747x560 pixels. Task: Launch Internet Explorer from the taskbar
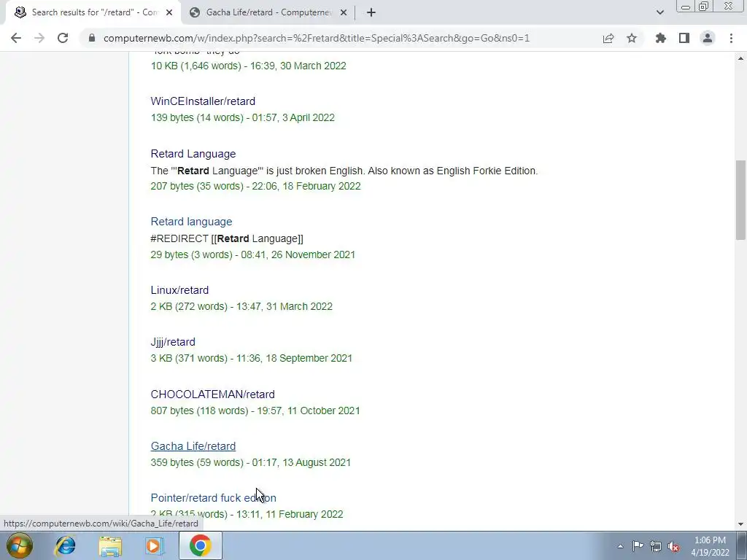(x=65, y=545)
